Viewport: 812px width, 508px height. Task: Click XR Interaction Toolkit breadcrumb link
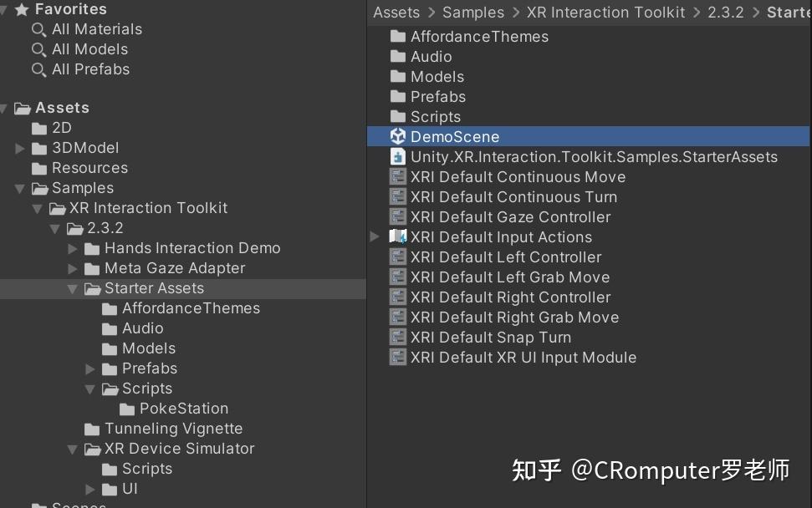605,13
